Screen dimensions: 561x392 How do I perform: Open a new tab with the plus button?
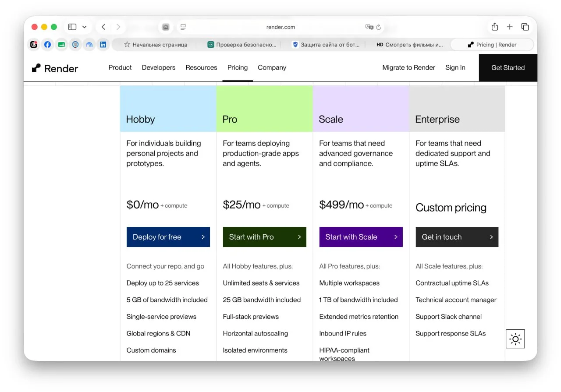(x=510, y=27)
